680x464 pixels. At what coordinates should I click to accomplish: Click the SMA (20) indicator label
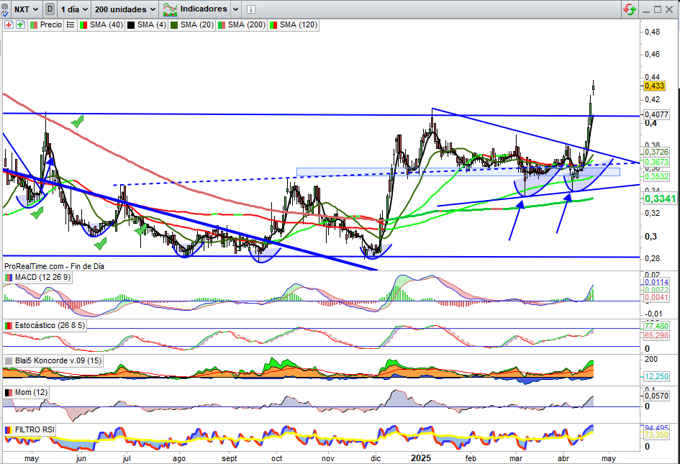point(196,25)
